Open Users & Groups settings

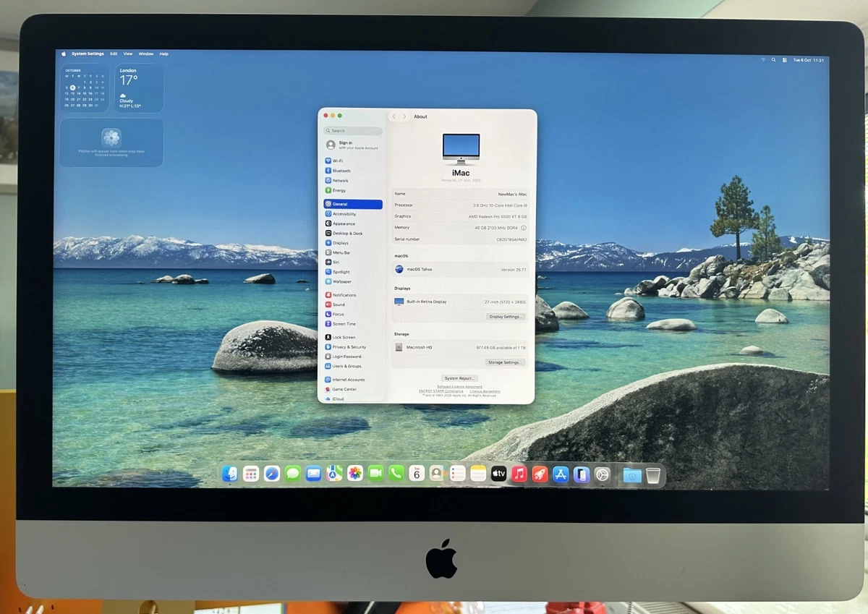[353, 366]
